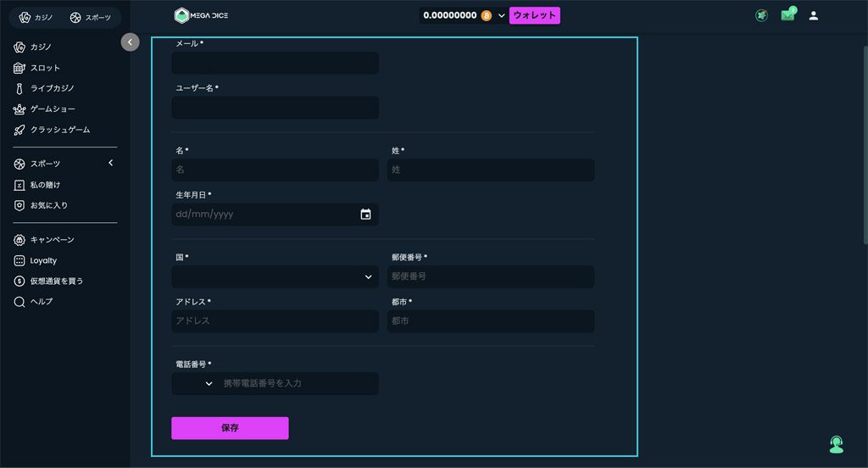
Task: Focus the 郵便番号 input field
Action: pos(491,276)
